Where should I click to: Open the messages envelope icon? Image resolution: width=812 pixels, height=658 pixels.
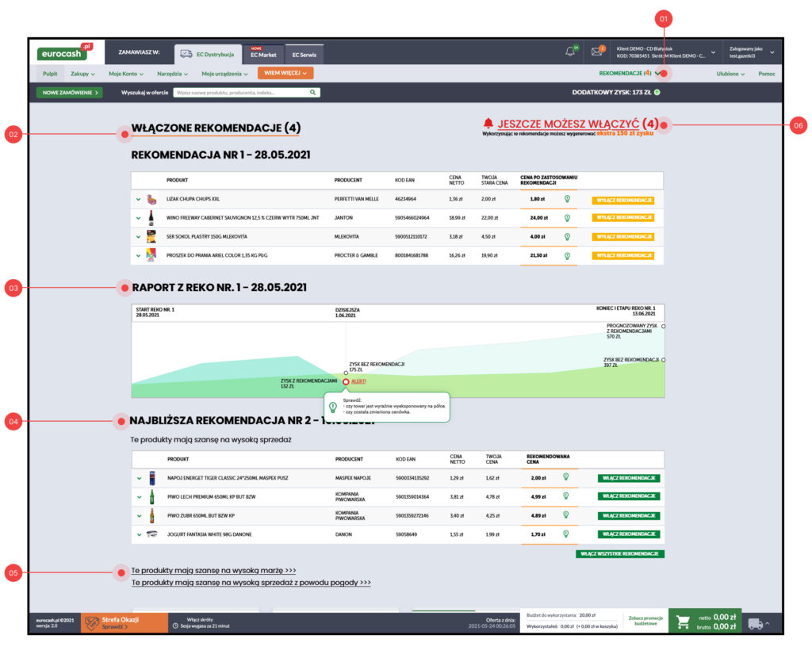point(597,52)
